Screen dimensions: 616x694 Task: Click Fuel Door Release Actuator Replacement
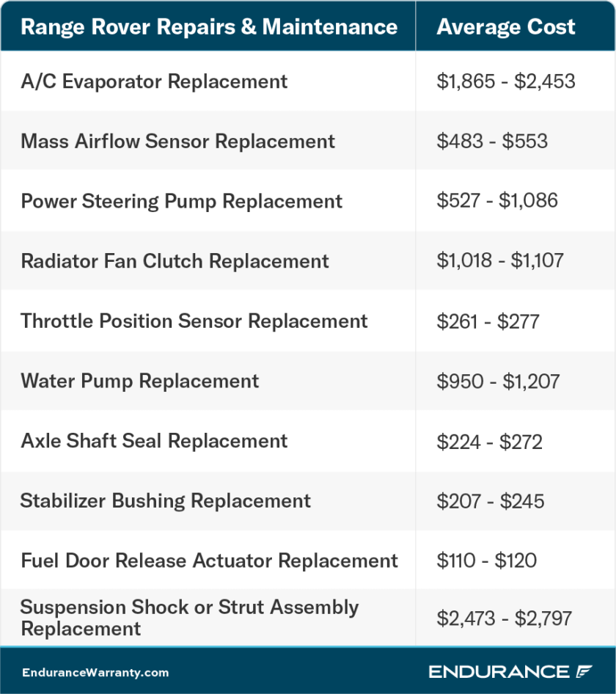click(x=209, y=561)
